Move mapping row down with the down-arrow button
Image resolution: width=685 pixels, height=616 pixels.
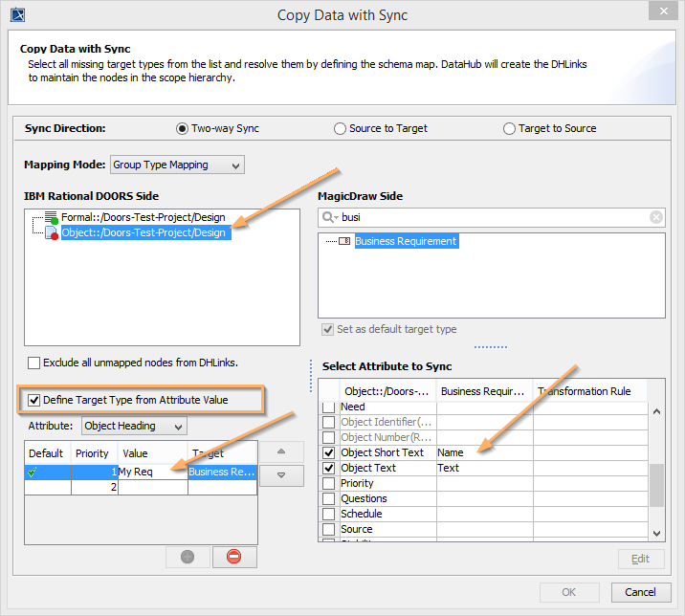pos(281,475)
